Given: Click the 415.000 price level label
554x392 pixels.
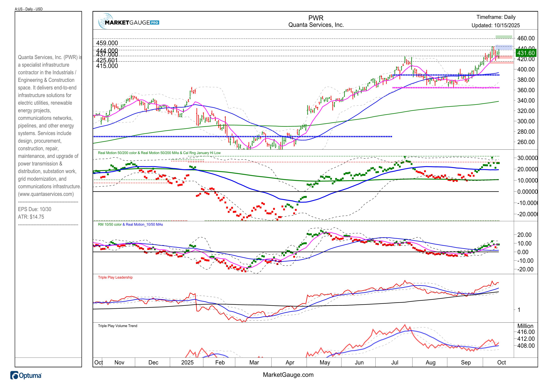Looking at the screenshot, I should pos(107,66).
